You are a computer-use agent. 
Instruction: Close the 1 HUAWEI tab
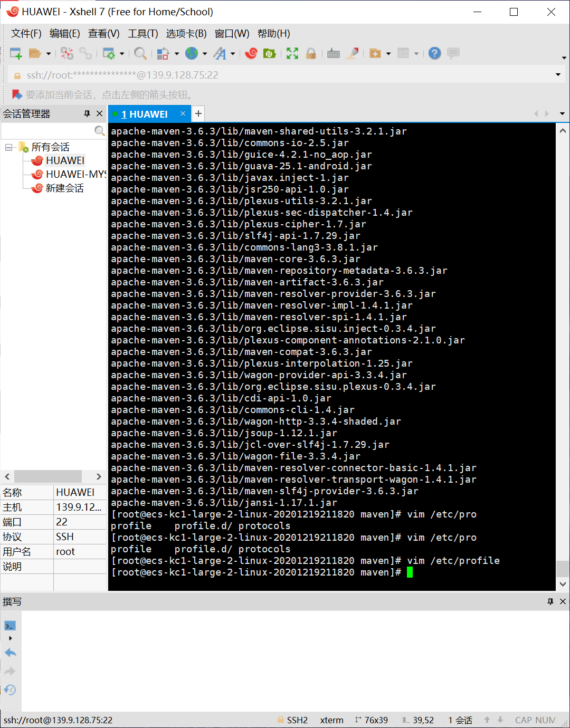pos(183,113)
